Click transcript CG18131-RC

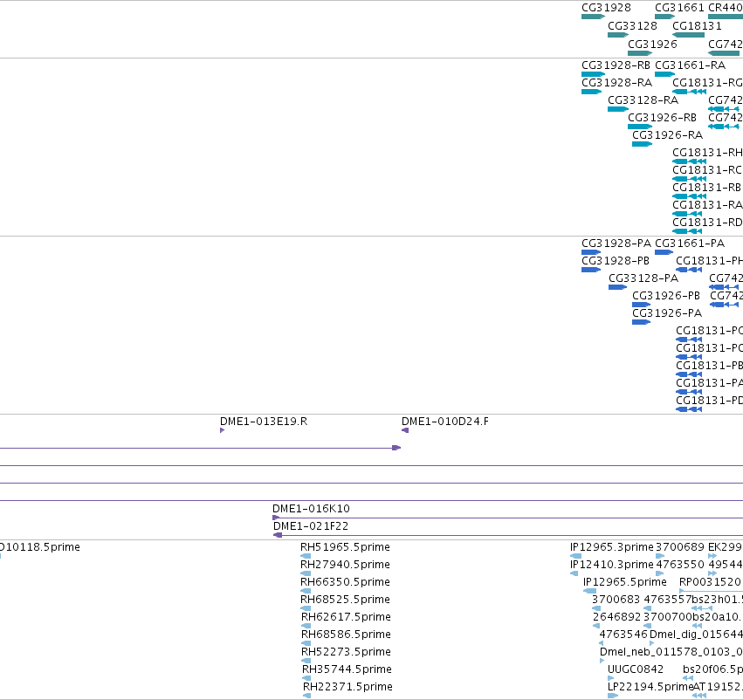tap(690, 179)
